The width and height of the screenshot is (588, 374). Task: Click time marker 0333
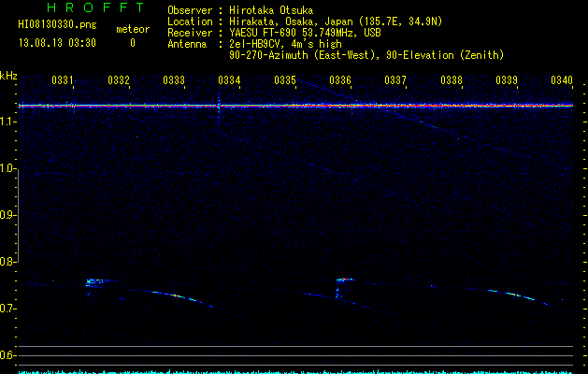coord(174,80)
